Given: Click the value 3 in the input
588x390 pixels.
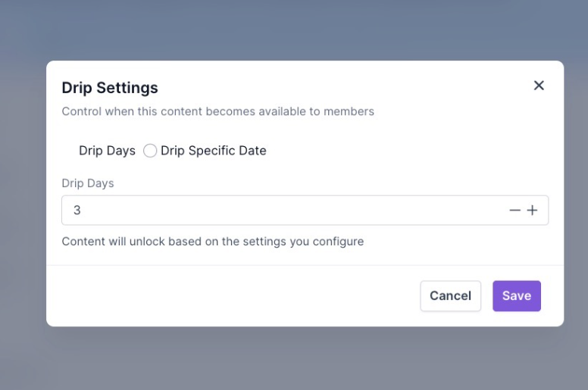Looking at the screenshot, I should click(x=77, y=211).
